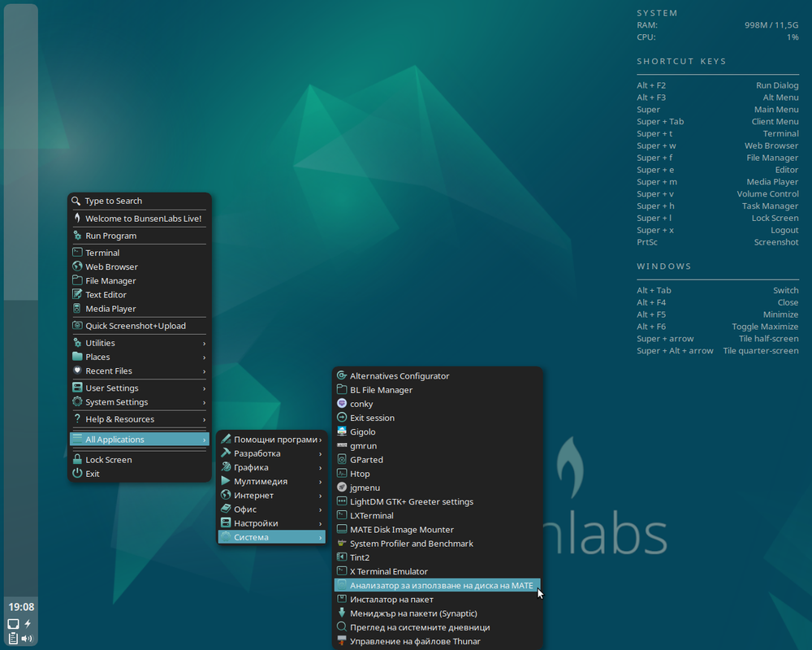This screenshot has width=812, height=650.
Task: Click the system log viewer magnifier icon
Action: 342,626
